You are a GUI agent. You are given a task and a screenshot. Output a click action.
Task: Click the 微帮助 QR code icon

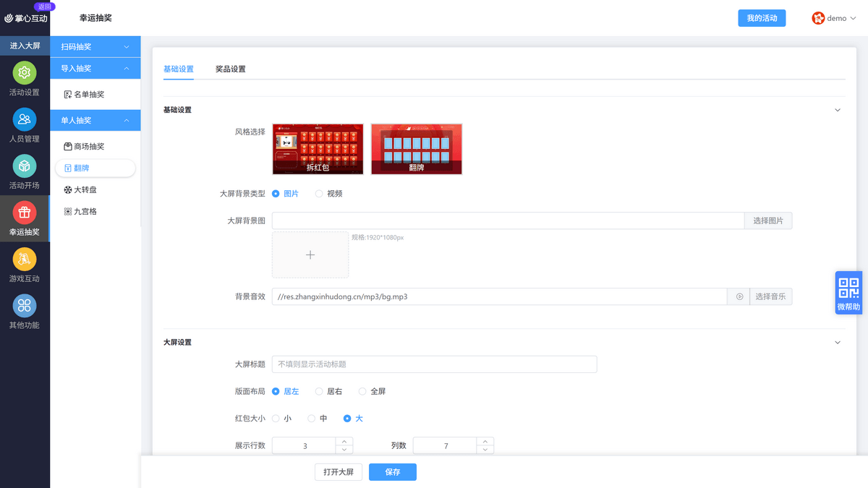pos(849,288)
